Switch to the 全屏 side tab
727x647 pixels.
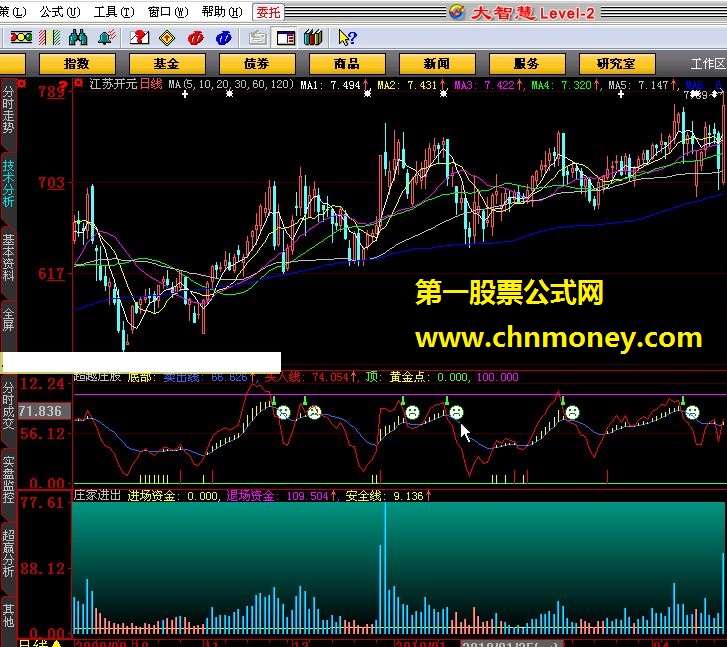8,319
